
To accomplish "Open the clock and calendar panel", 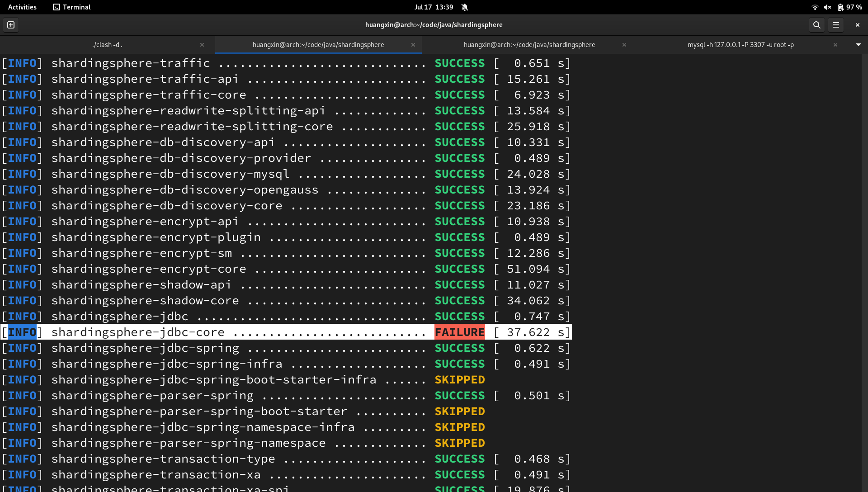I will (433, 7).
